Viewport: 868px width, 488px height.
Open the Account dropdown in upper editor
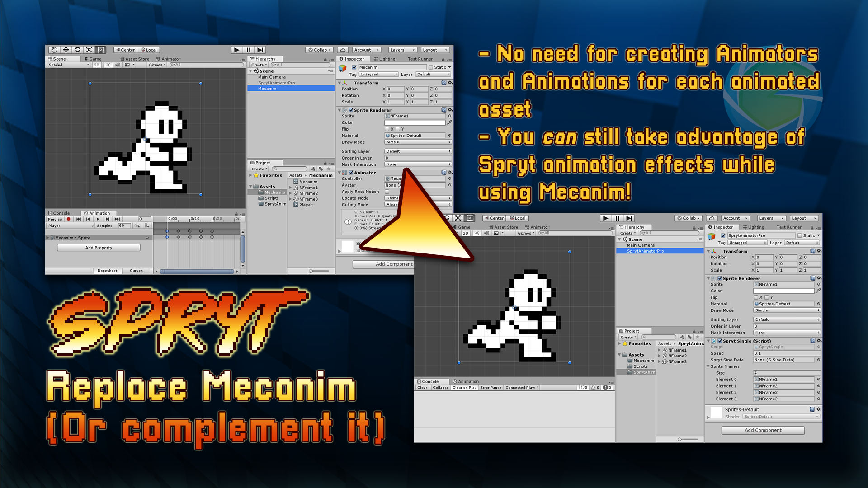click(x=366, y=50)
